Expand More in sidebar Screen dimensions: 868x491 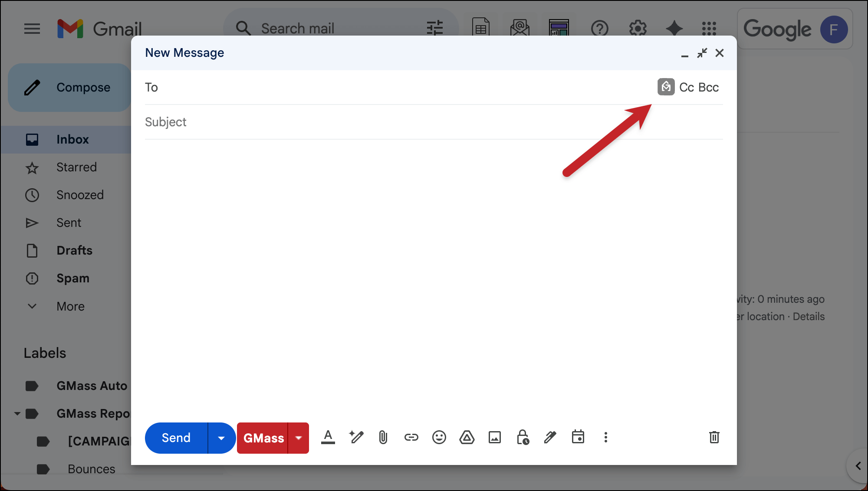click(x=70, y=306)
